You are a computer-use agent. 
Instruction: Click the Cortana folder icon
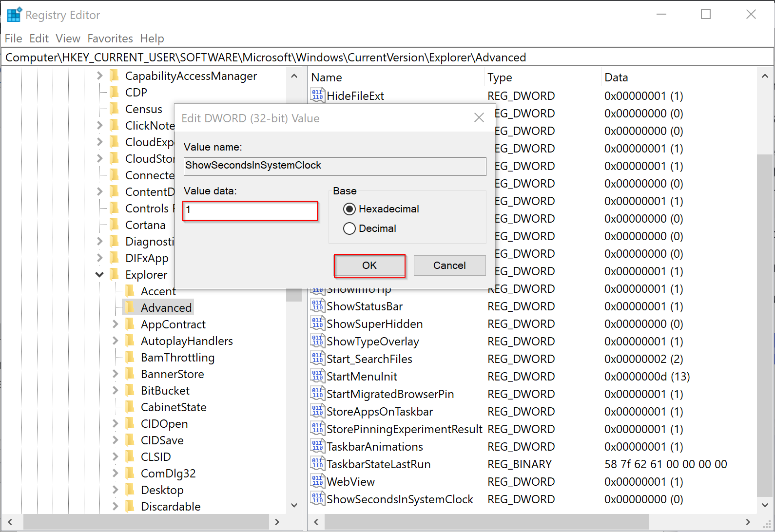(x=115, y=225)
